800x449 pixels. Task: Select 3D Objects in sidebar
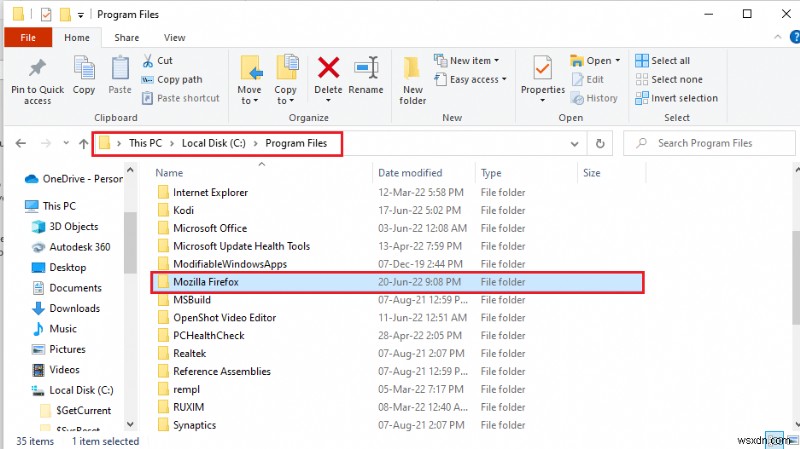(x=65, y=227)
